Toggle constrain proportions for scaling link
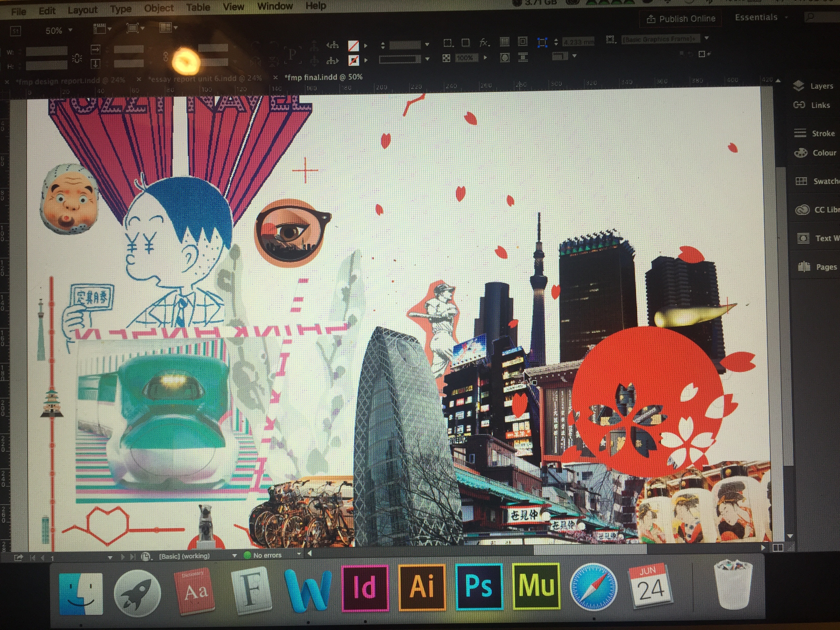Screen dimensions: 840x630 click(x=165, y=57)
